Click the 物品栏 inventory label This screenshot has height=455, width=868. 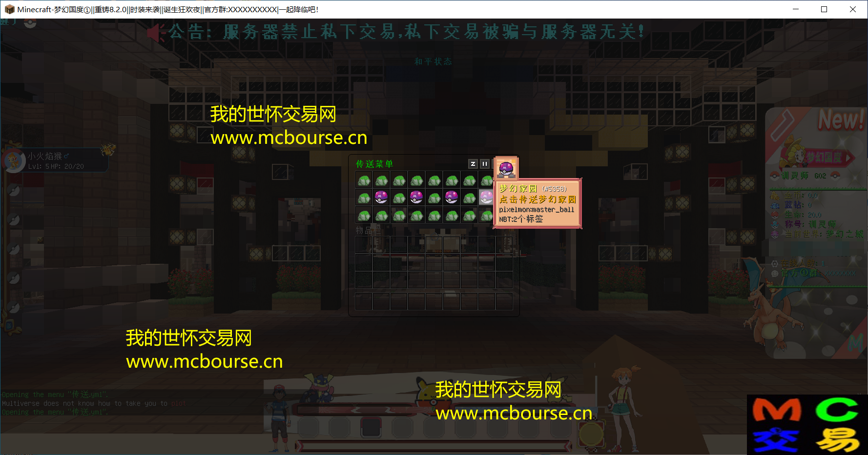tap(368, 230)
